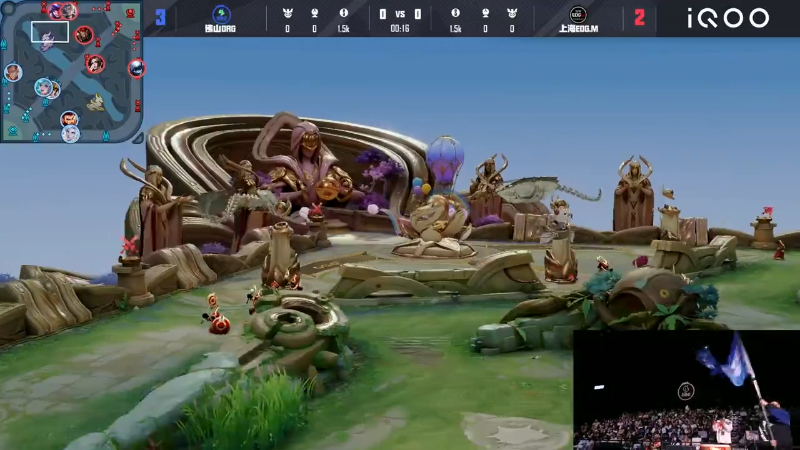This screenshot has height=450, width=800.
Task: Click the dark masked hero at minimap right edge
Action: pyautogui.click(x=136, y=68)
